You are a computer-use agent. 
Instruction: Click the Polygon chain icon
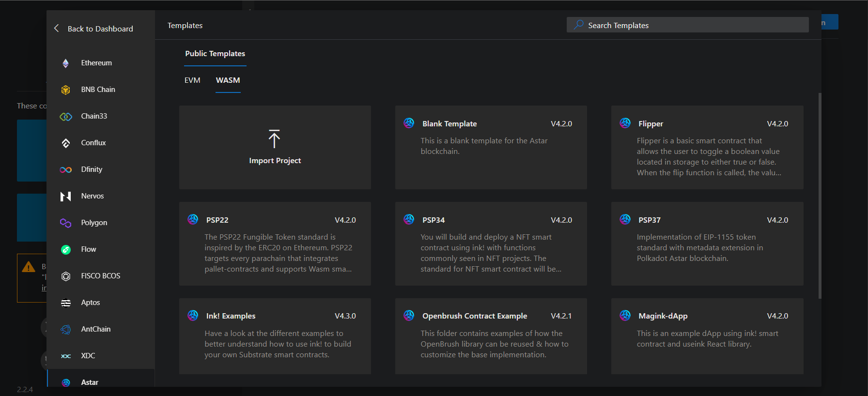tap(66, 223)
